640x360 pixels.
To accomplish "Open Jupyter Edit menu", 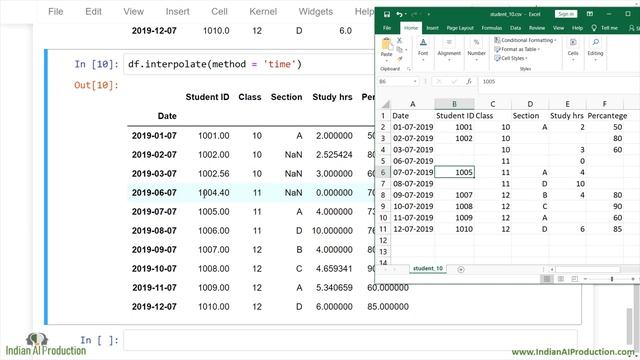I will click(93, 11).
